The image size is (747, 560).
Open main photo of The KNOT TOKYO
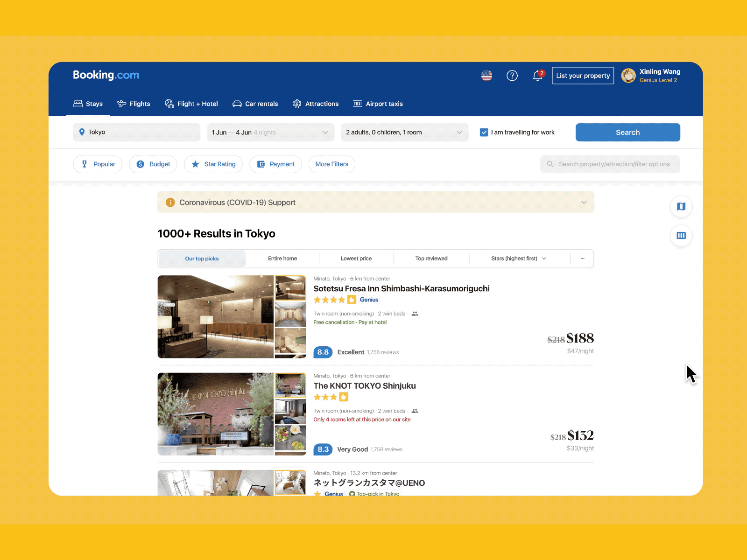(216, 414)
